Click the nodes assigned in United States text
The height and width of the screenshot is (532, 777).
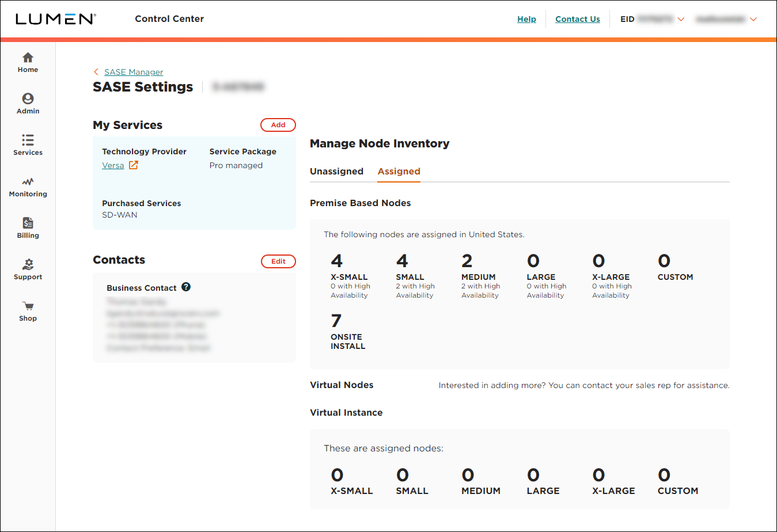(424, 234)
